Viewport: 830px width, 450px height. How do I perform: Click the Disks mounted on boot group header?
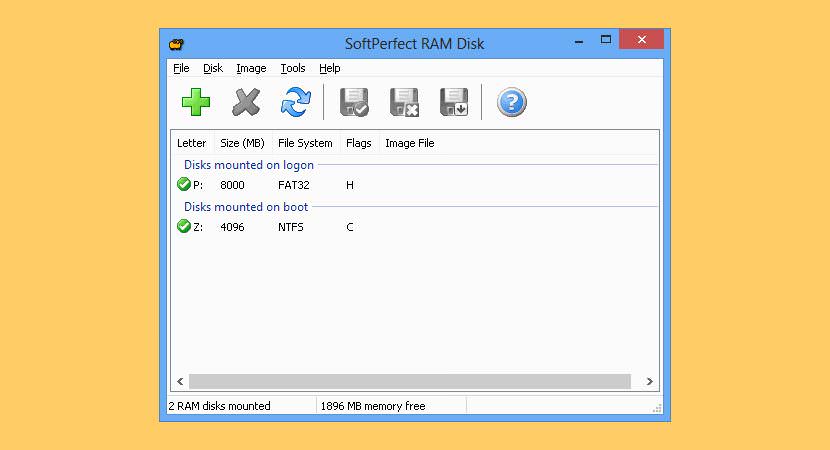point(246,206)
